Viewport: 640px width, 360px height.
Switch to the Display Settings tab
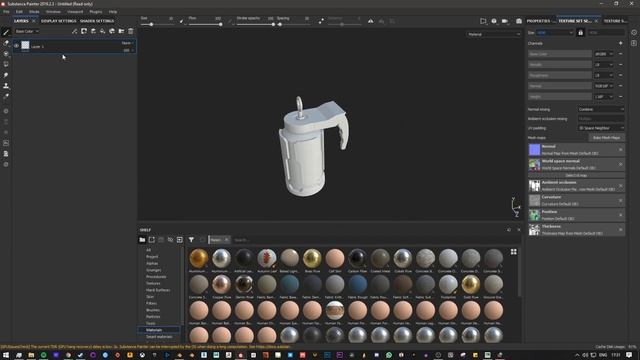click(x=58, y=21)
